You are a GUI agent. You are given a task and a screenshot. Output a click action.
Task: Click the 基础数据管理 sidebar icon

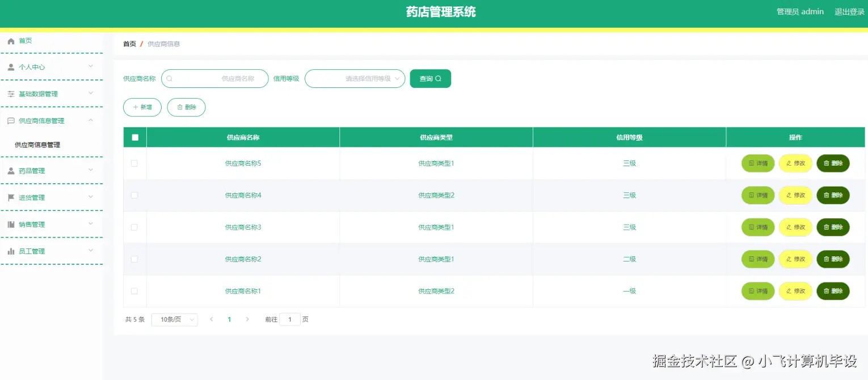click(10, 94)
